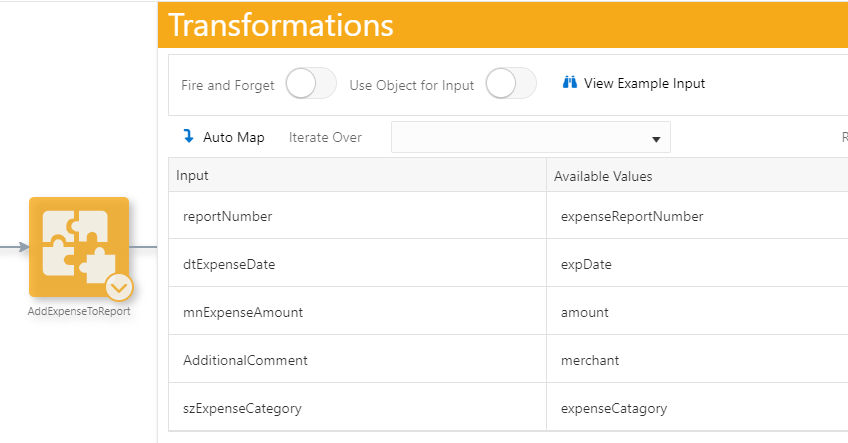Click the expenseCatagory value field
The width and height of the screenshot is (848, 443).
(614, 408)
